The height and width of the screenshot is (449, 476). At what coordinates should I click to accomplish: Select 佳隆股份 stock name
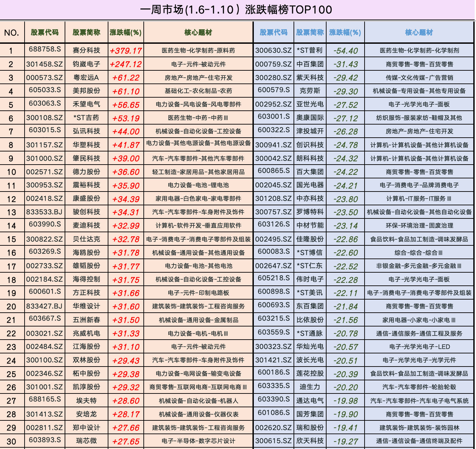point(310,239)
